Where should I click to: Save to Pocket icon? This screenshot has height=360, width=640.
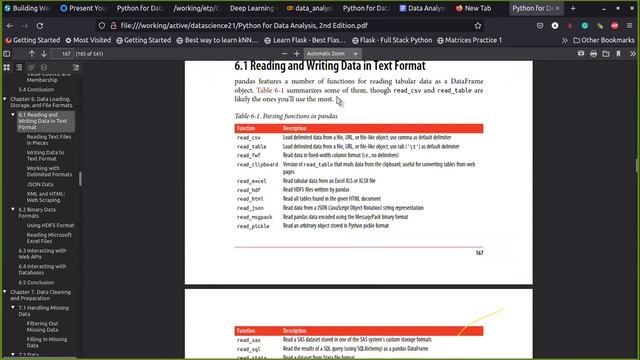540,26
